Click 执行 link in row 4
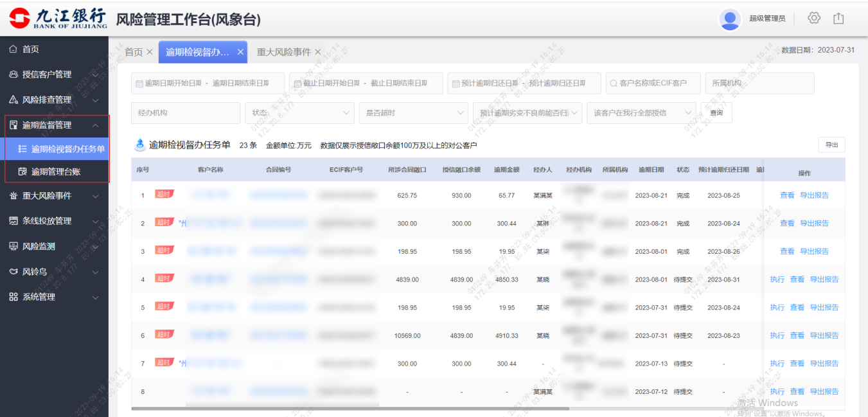Viewport: 868px width, 417px height. [x=777, y=279]
